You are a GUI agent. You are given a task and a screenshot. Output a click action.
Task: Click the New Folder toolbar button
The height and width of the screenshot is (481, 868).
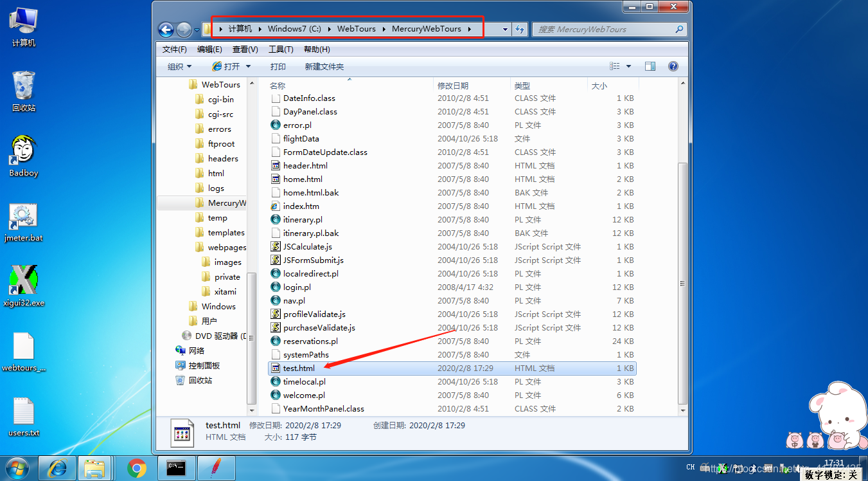pos(324,66)
